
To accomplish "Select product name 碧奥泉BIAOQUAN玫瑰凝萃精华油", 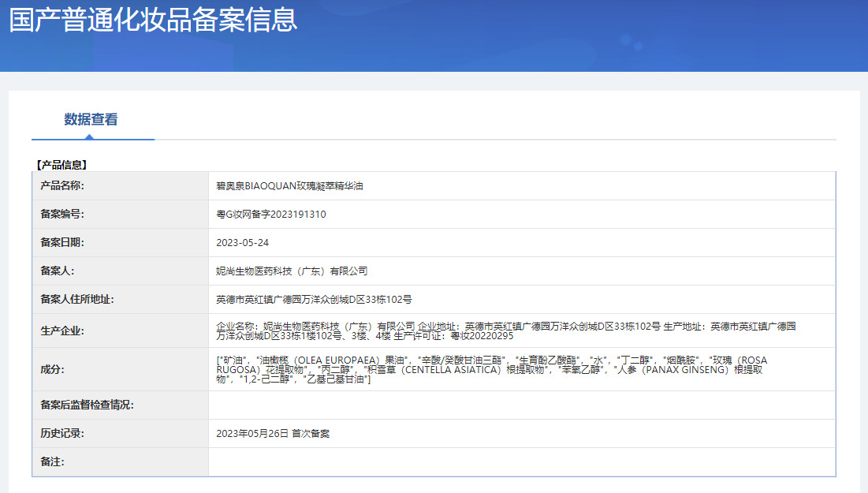I will pos(289,186).
